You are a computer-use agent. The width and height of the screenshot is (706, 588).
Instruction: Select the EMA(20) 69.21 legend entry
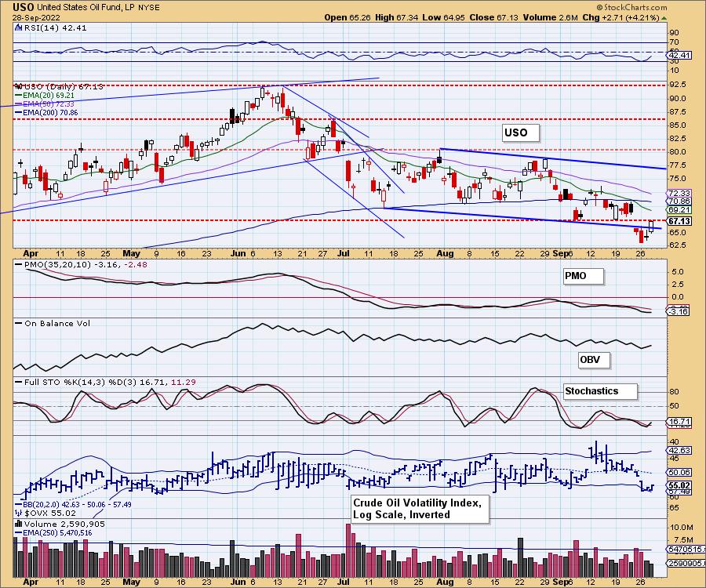pyautogui.click(x=45, y=96)
